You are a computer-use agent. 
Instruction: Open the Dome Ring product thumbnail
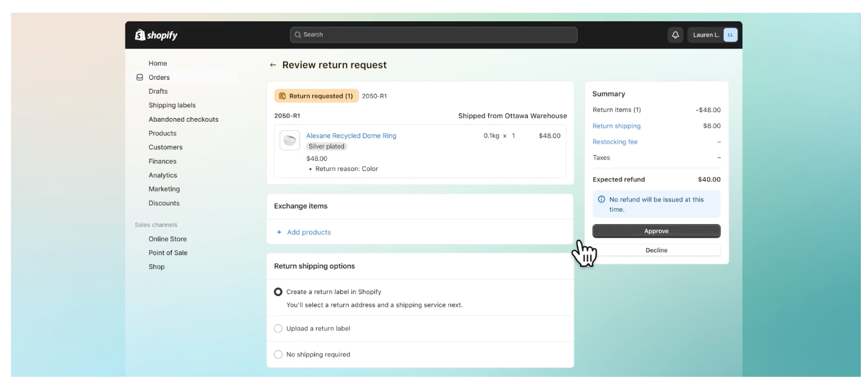click(290, 140)
